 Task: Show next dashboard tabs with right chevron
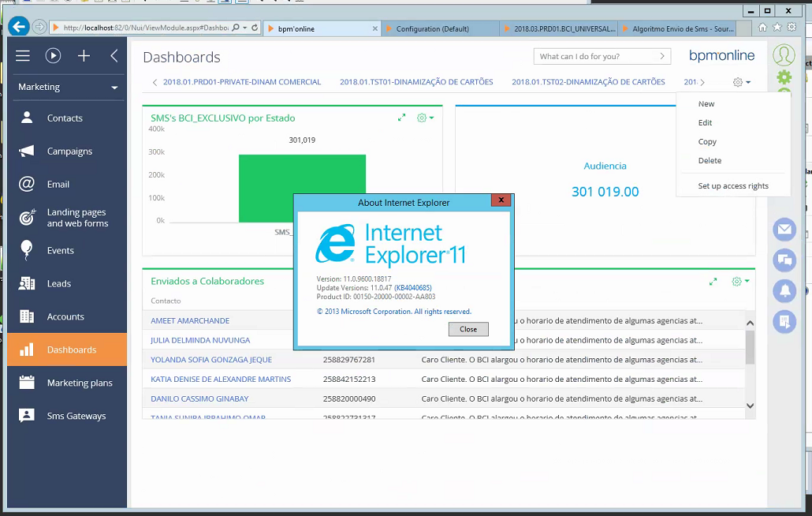[x=702, y=82]
